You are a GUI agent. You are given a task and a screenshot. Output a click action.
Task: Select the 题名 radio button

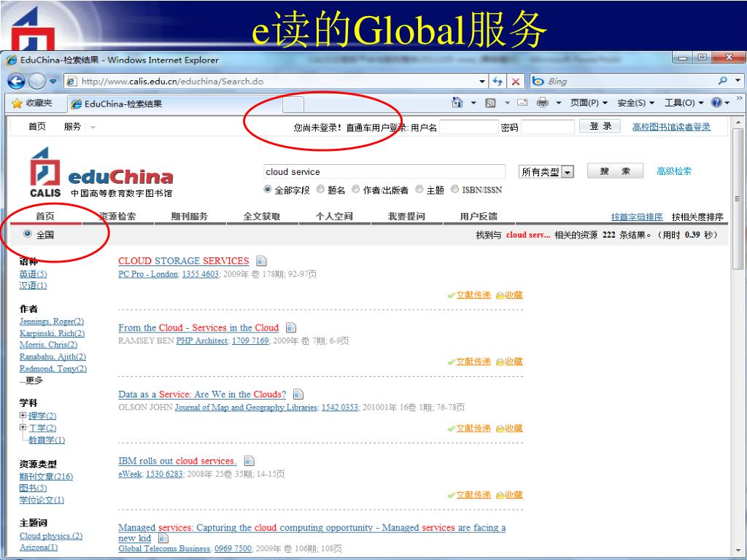[x=321, y=190]
